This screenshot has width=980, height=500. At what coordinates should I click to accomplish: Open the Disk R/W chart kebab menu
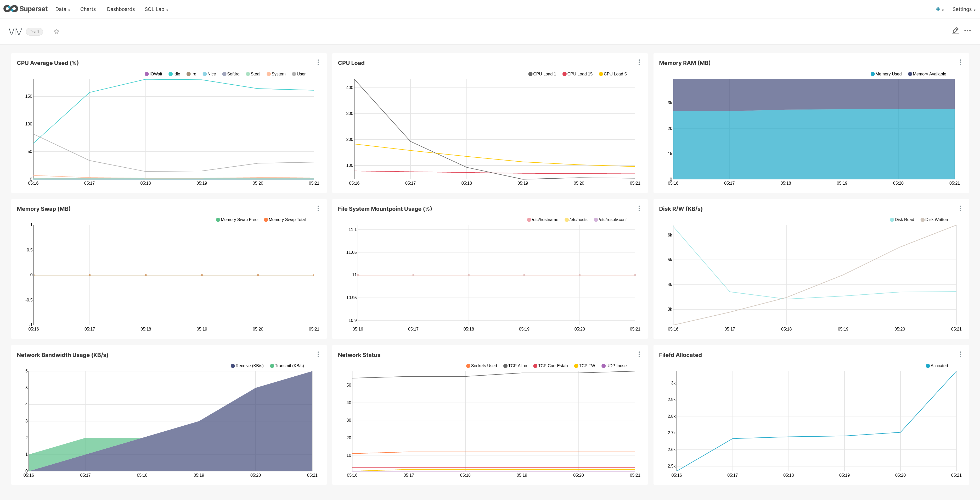pyautogui.click(x=961, y=208)
